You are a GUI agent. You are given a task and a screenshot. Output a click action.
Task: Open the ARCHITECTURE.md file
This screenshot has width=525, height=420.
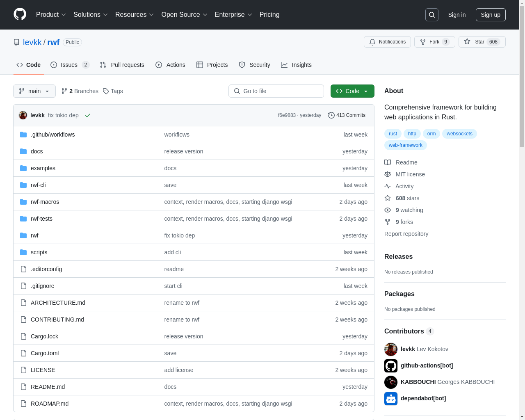(58, 303)
